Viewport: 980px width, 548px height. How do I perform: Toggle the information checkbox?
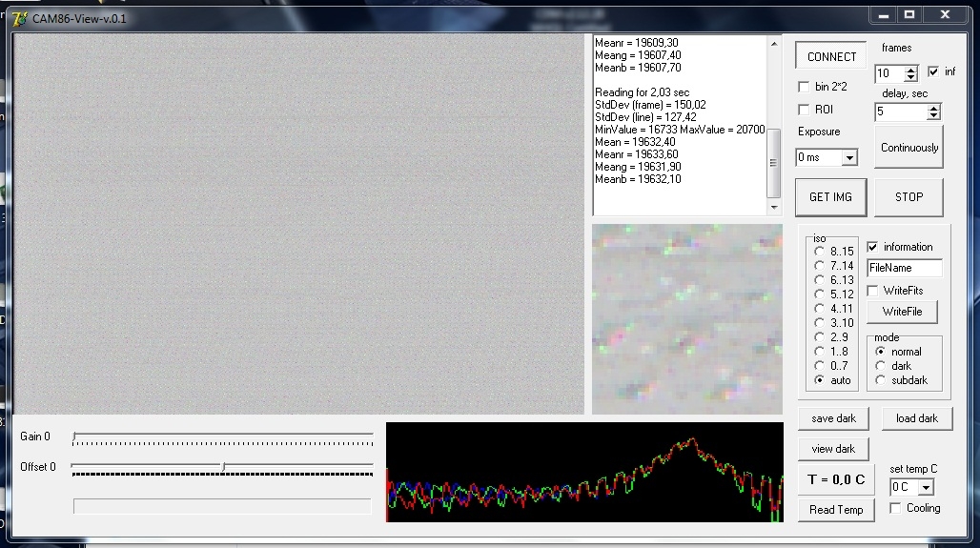[x=872, y=247]
